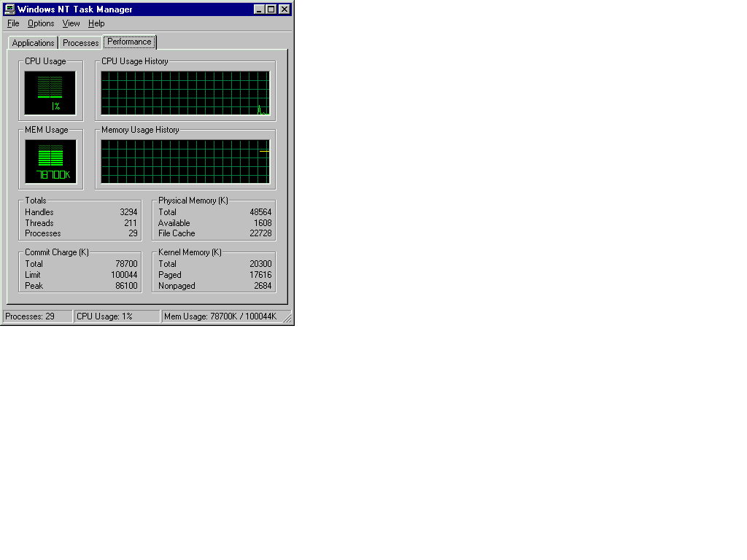The image size is (747, 560).
Task: Select the Performance tab
Action: (129, 42)
